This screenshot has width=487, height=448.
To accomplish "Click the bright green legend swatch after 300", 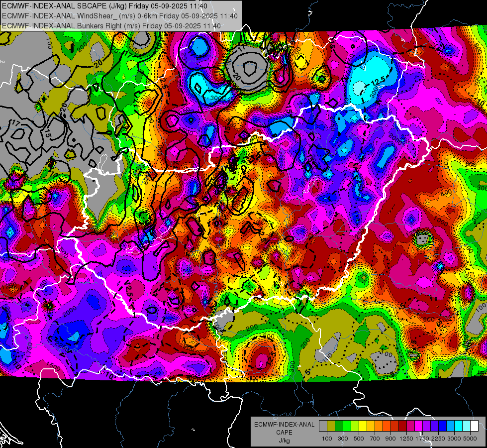I will (x=347, y=426).
